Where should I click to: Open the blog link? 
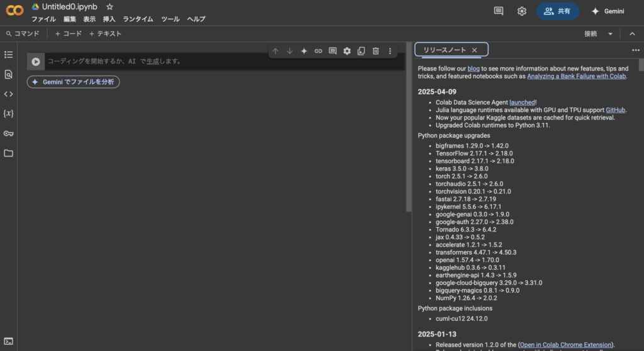click(x=473, y=69)
